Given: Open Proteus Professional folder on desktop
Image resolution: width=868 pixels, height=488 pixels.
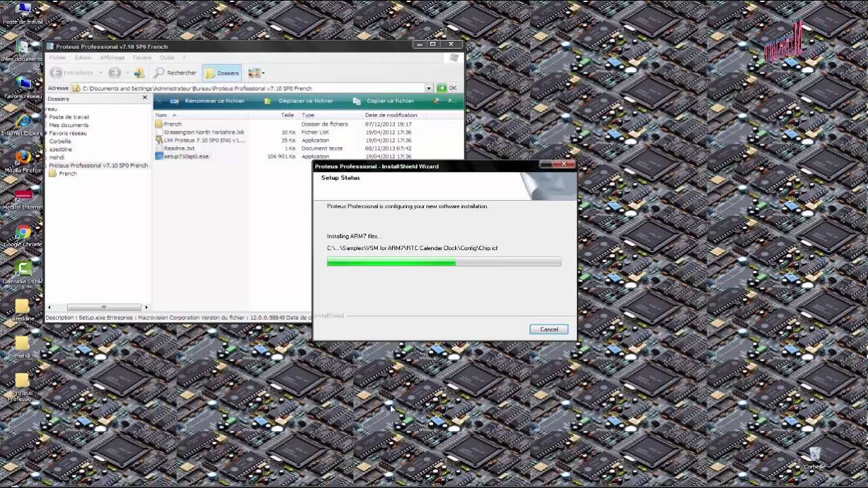Looking at the screenshot, I should tap(22, 388).
